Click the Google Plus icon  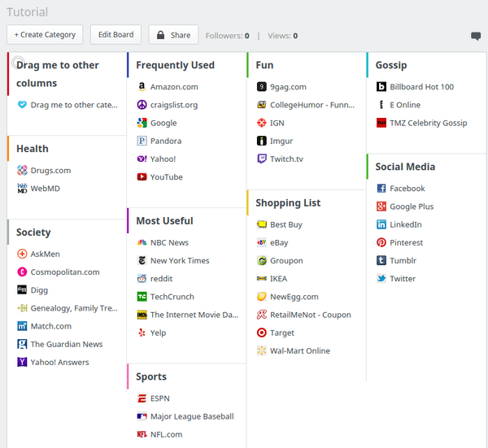pos(381,207)
